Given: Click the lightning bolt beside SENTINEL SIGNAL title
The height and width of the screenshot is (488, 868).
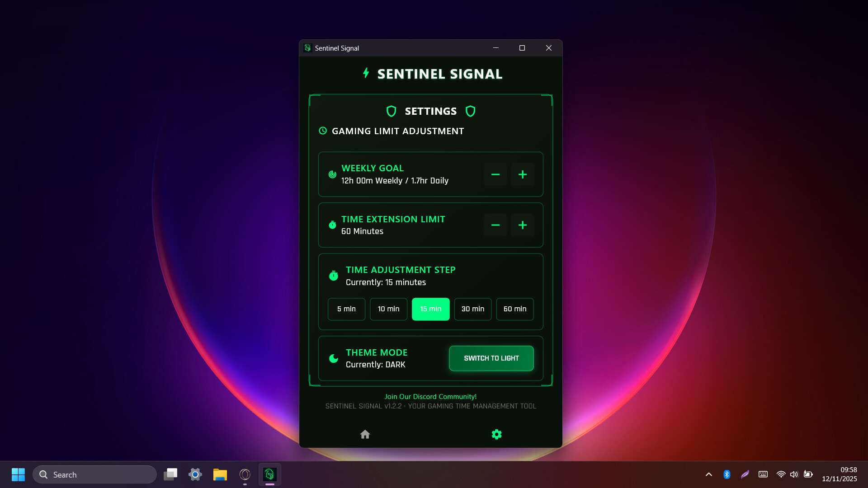Looking at the screenshot, I should coord(366,73).
